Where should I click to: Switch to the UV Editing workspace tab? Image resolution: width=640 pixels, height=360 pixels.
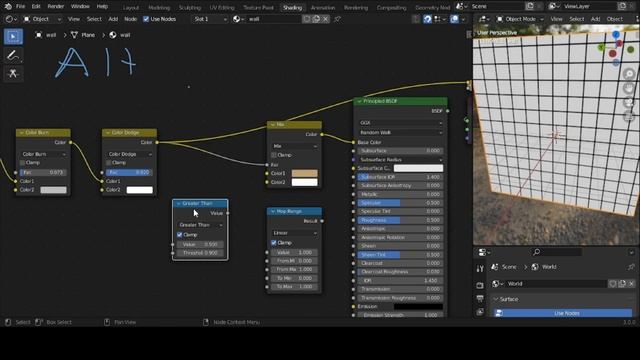click(x=222, y=7)
